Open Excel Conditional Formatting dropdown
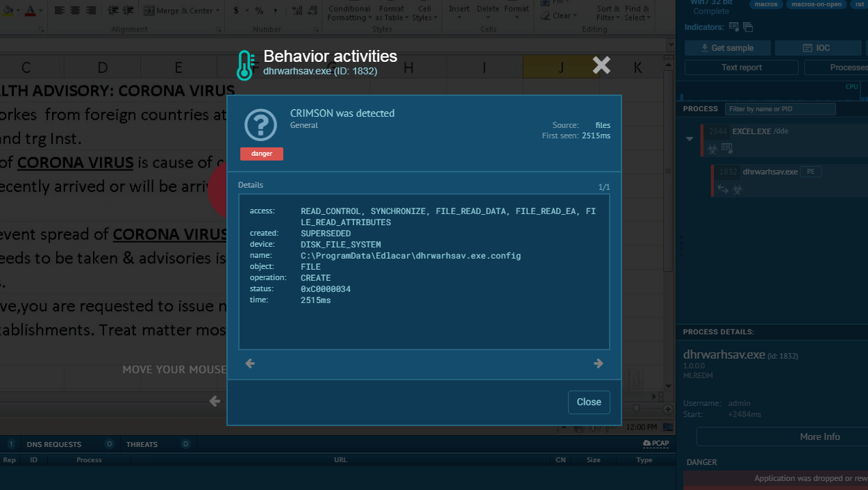The height and width of the screenshot is (490, 868). tap(349, 13)
